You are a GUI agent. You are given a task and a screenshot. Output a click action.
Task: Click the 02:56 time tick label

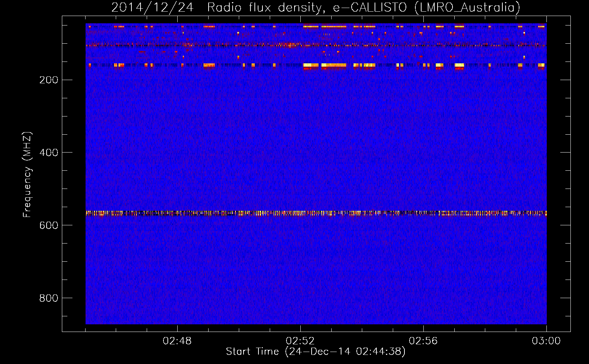[423, 341]
